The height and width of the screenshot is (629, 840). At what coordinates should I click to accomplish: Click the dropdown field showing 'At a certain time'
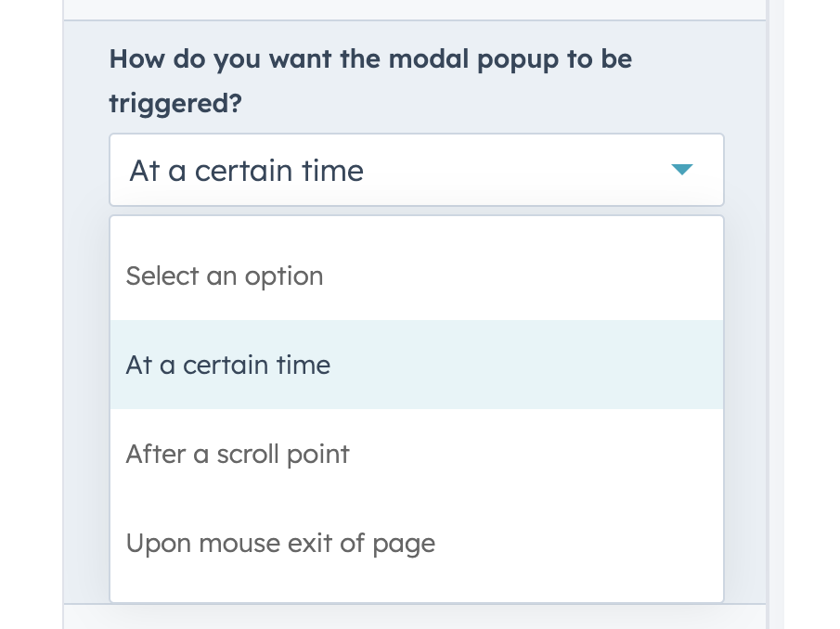click(416, 170)
